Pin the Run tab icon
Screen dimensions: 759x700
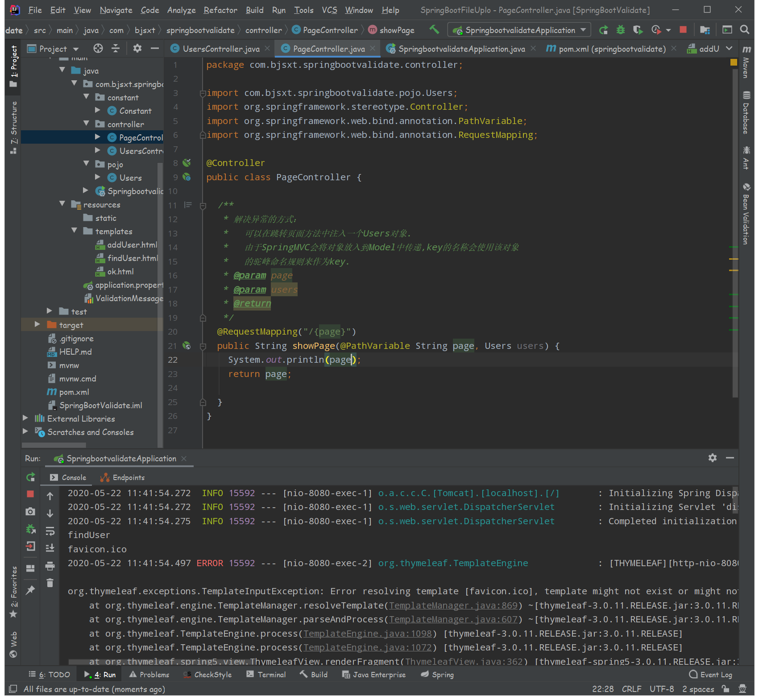[x=30, y=590]
